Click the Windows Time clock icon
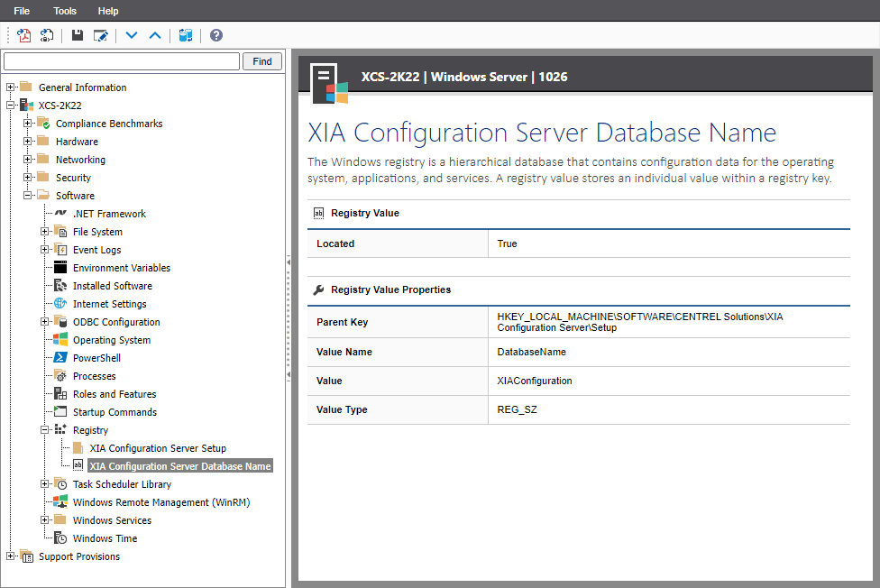Screen dimensions: 880x588 [x=60, y=538]
